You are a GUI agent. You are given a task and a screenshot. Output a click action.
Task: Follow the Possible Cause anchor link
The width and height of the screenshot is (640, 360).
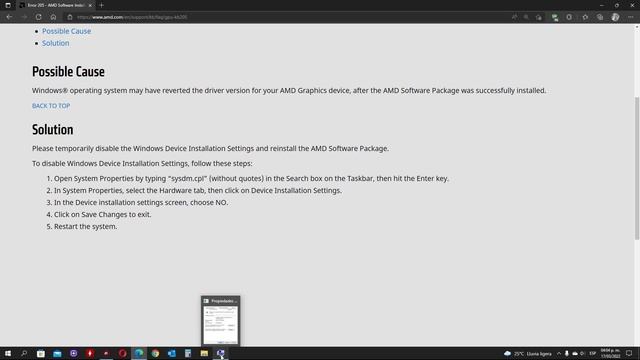point(67,31)
